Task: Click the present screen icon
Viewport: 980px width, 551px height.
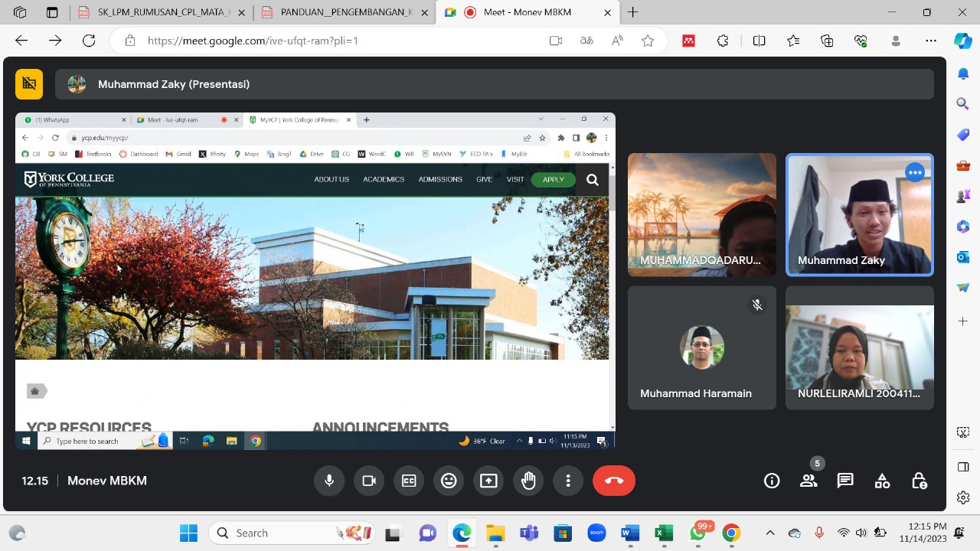Action: coord(488,481)
